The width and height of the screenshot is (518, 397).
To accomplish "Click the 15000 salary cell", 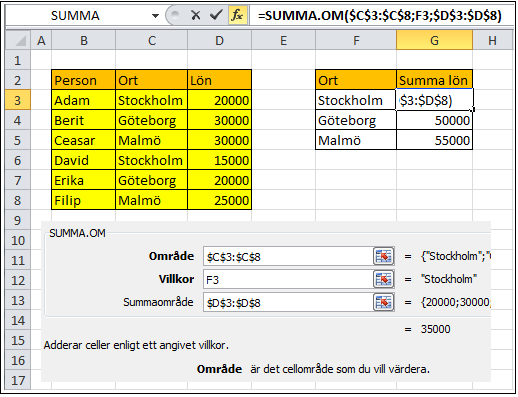I will 219,160.
